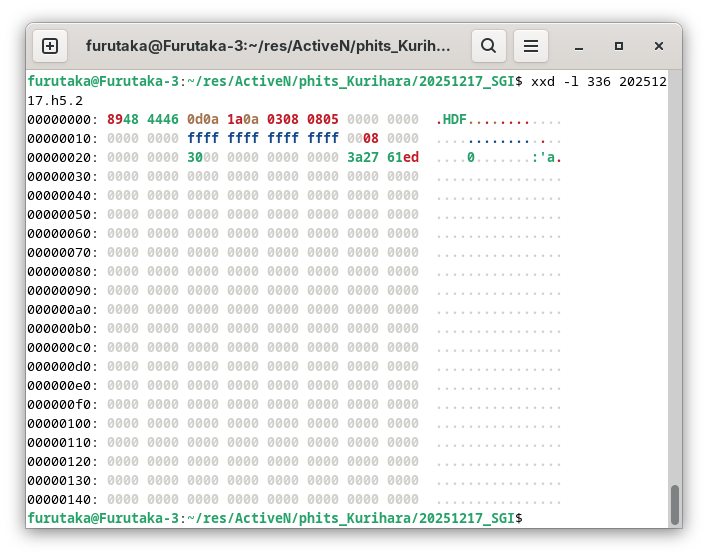708x557 pixels.
Task: Click the vertical scrollbar thumb
Action: pos(675,504)
